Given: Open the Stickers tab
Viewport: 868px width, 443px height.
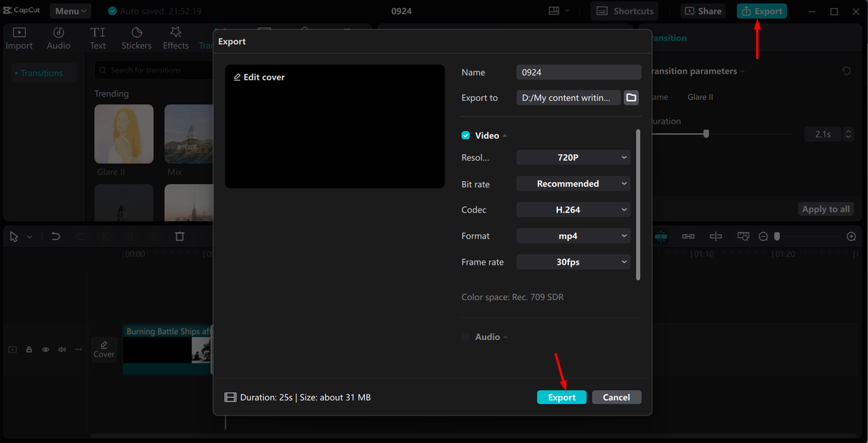Looking at the screenshot, I should point(136,39).
